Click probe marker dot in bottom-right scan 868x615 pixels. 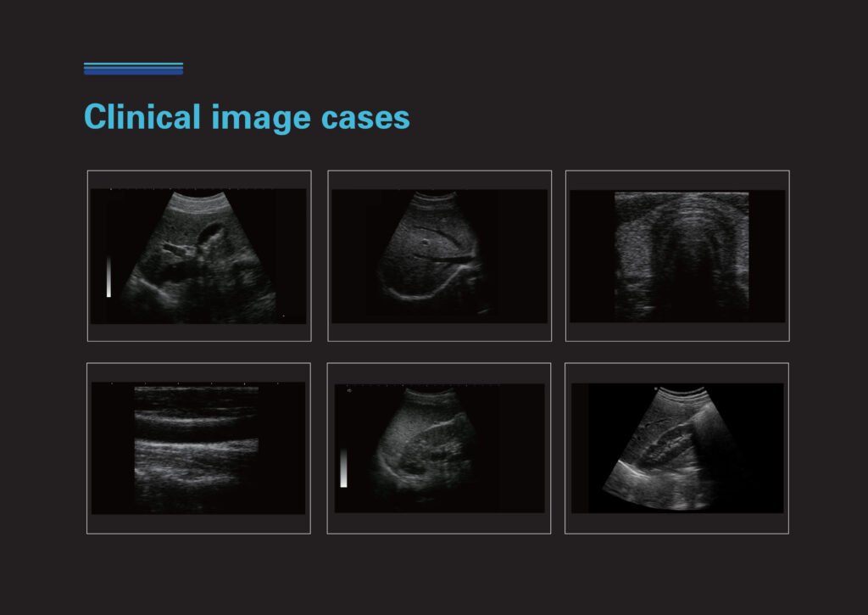pos(656,389)
